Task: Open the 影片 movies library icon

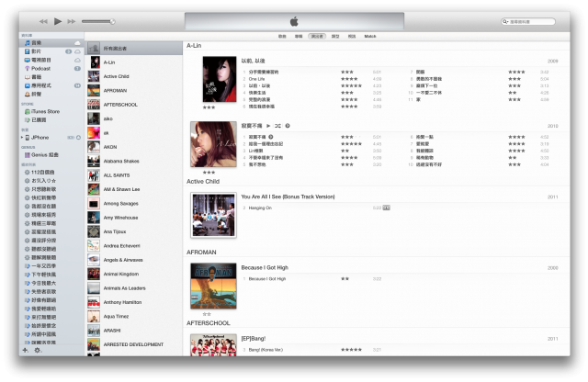Action: coord(27,51)
